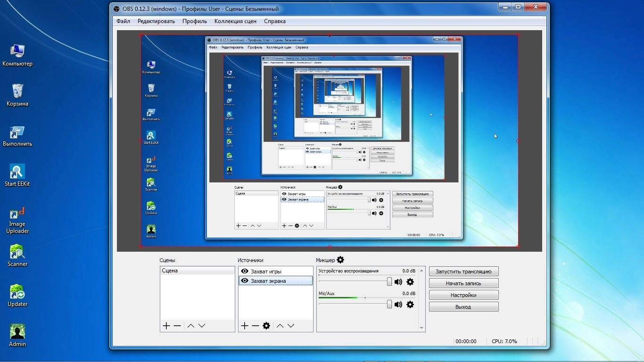This screenshot has height=362, width=644.
Task: Open Устройство воспроизведения audio settings gear
Action: 410,282
